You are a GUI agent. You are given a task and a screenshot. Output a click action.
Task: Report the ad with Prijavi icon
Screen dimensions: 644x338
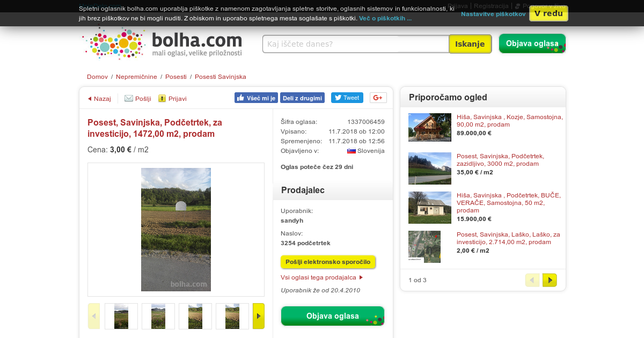click(162, 98)
